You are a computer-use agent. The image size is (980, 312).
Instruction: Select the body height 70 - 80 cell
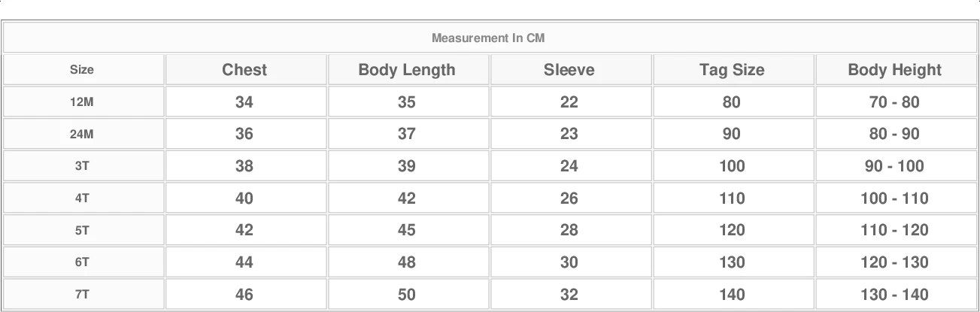895,102
